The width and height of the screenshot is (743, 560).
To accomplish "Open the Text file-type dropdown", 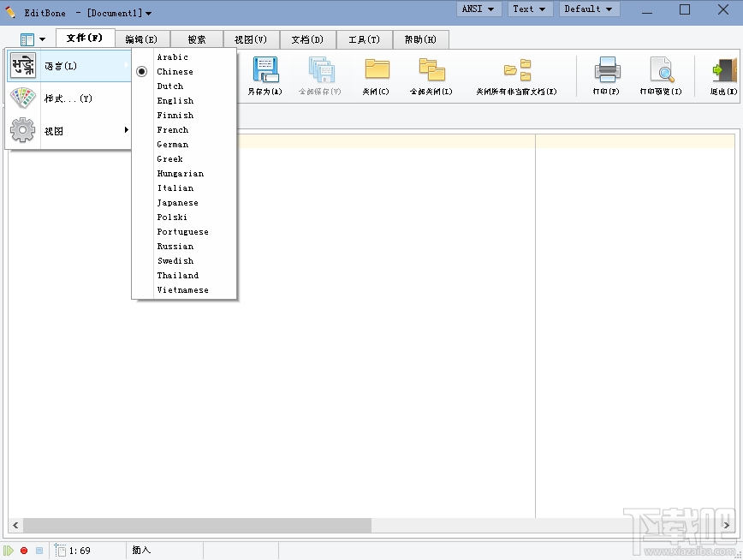I will [x=529, y=9].
